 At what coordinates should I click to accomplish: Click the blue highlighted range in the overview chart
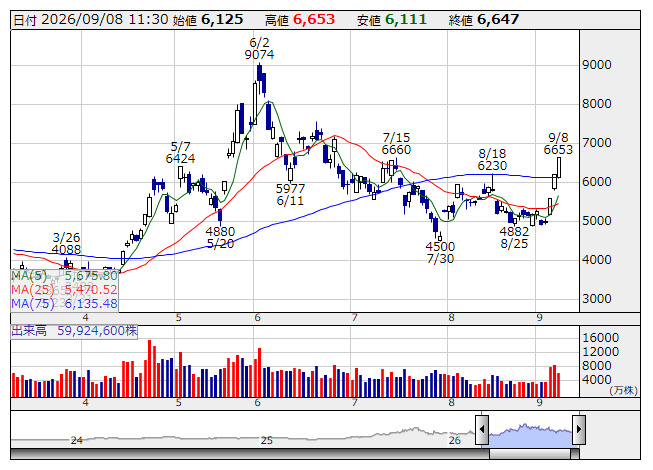pyautogui.click(x=531, y=435)
